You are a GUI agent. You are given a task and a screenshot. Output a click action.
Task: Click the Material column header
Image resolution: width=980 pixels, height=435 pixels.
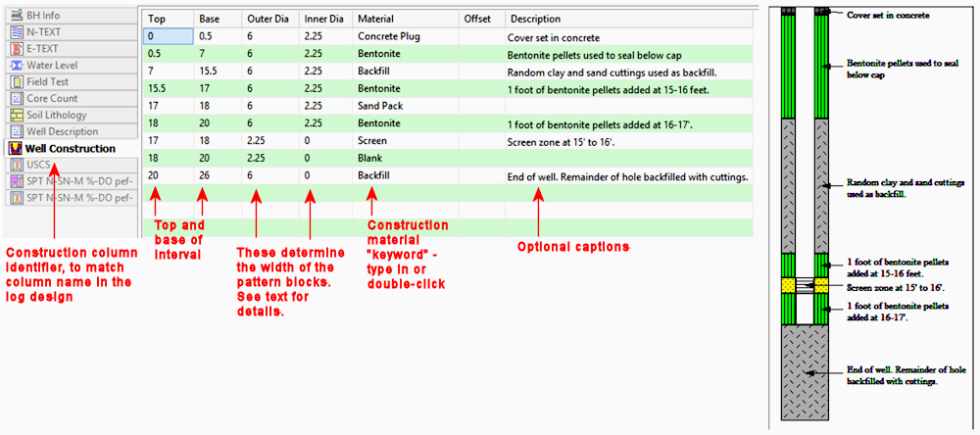tap(376, 19)
